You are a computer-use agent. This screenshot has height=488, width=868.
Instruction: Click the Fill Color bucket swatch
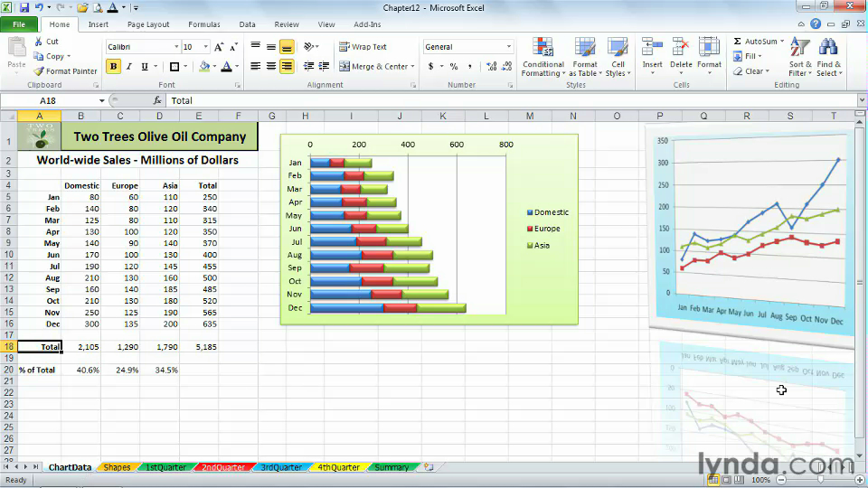tap(204, 66)
